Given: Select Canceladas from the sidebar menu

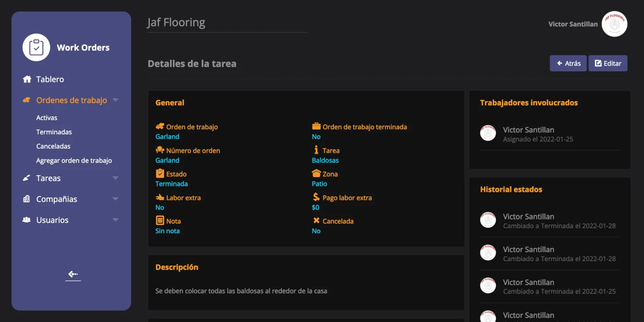Looking at the screenshot, I should point(53,146).
